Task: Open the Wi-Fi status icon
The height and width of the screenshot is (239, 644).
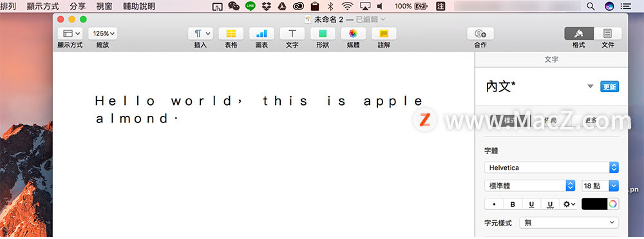Action: [x=348, y=6]
